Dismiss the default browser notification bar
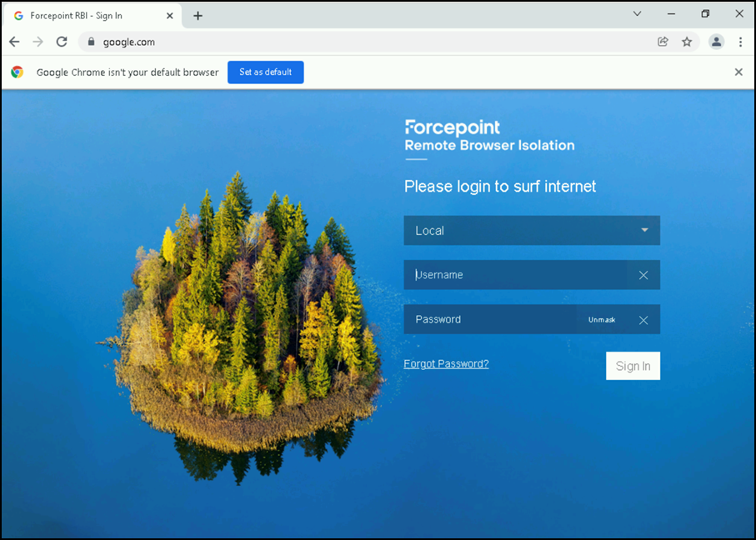 (738, 72)
